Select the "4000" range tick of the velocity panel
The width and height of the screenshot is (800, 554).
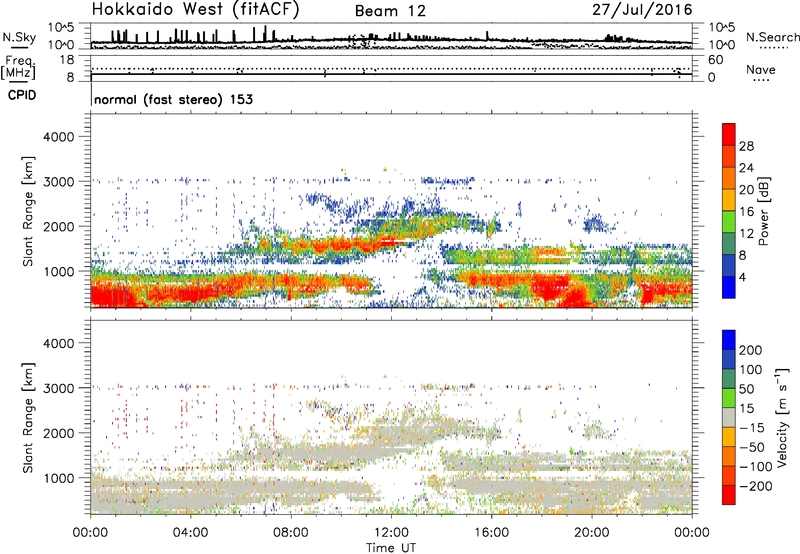58,343
